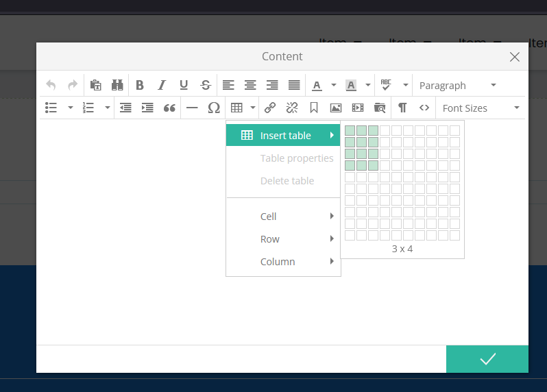Insert a numbered list
547x392 pixels.
(x=88, y=108)
